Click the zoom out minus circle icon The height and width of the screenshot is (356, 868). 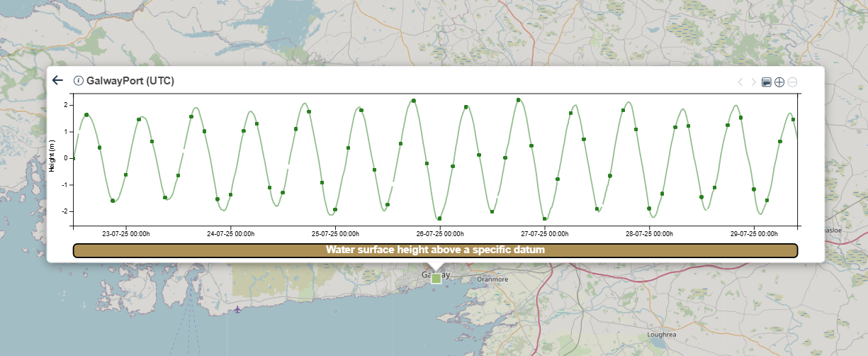793,82
